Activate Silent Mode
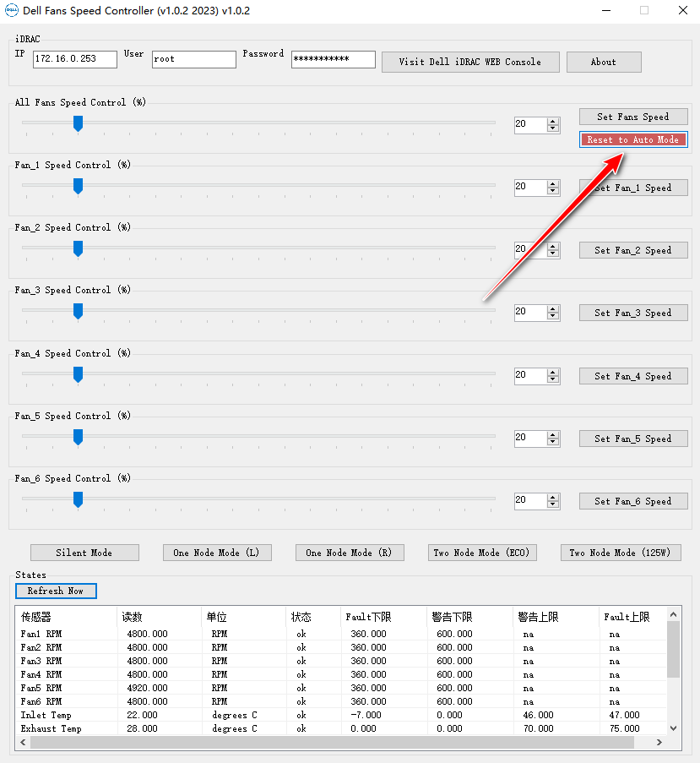This screenshot has width=700, height=763. tap(84, 553)
